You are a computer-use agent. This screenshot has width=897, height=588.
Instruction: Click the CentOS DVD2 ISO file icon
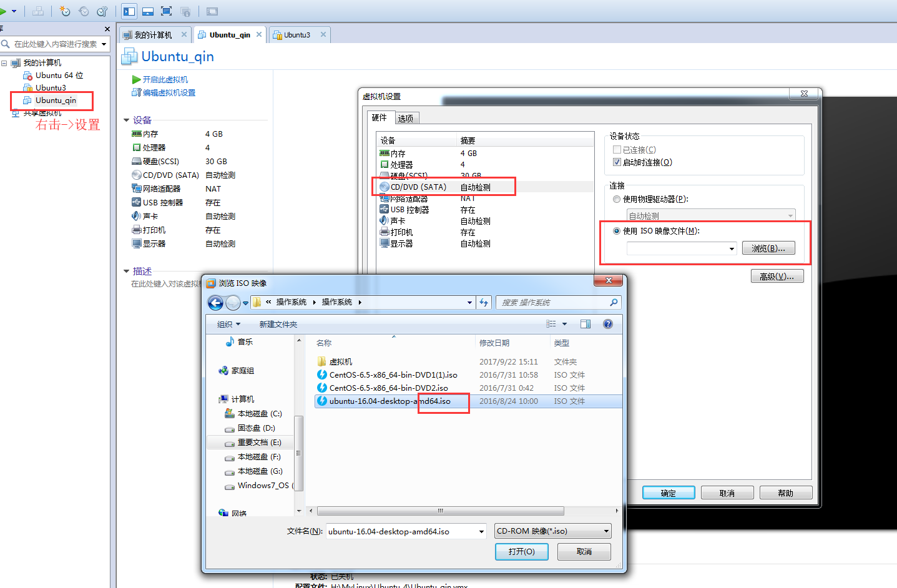point(322,388)
